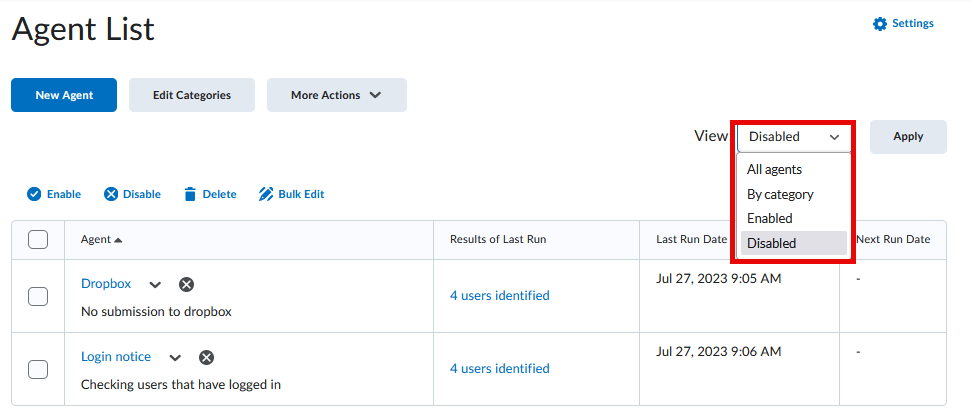The height and width of the screenshot is (411, 971).
Task: Toggle the select-all agents checkbox
Action: (38, 240)
